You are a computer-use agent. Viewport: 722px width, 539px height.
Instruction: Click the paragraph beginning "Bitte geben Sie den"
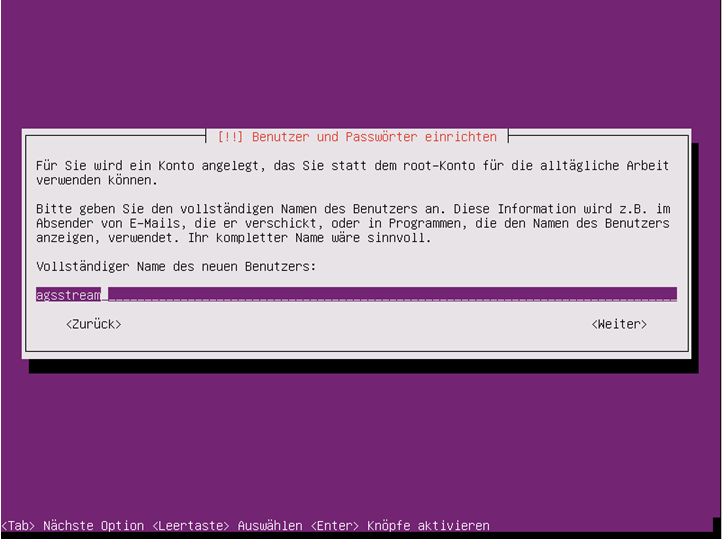352,223
